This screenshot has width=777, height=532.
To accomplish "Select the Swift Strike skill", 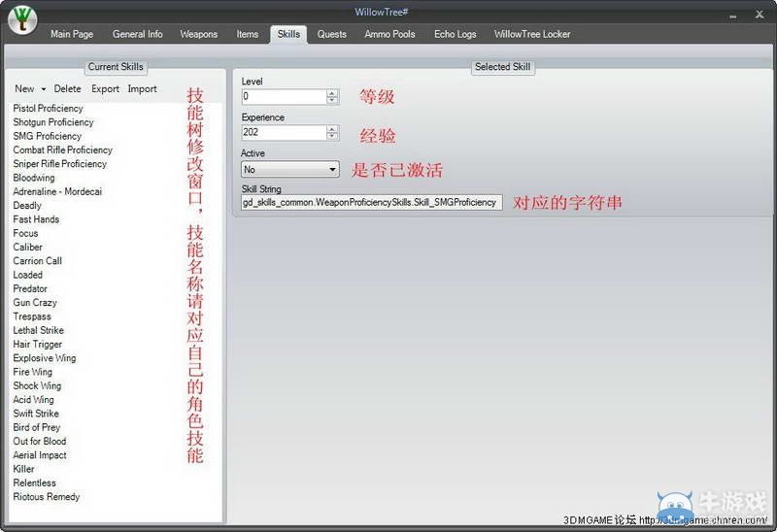I will point(36,414).
